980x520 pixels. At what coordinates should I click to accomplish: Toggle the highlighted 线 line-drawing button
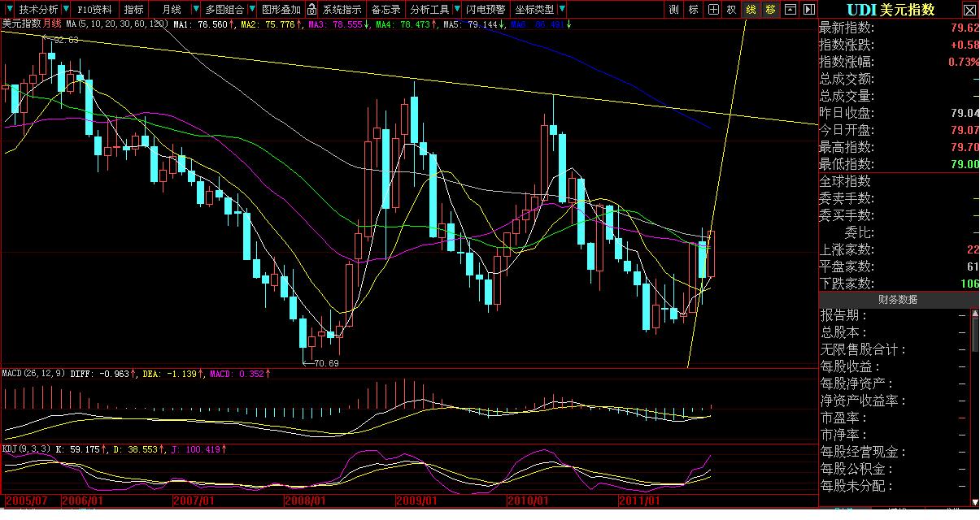click(751, 10)
